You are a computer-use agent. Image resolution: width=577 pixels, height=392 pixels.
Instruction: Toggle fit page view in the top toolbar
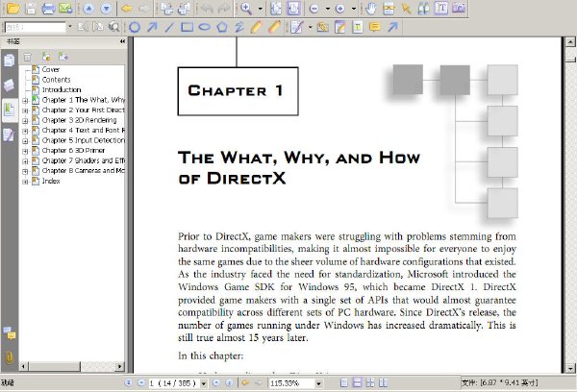[276, 8]
